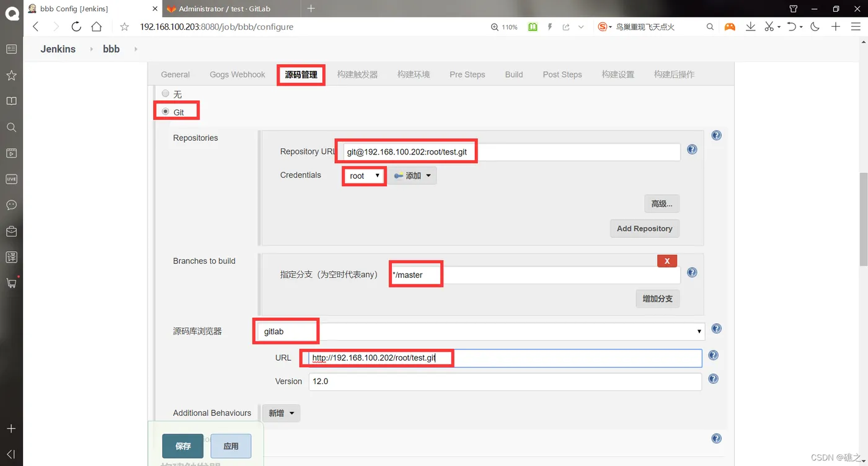Switch to the Gogs Webhook tab
The image size is (868, 466).
tap(237, 74)
